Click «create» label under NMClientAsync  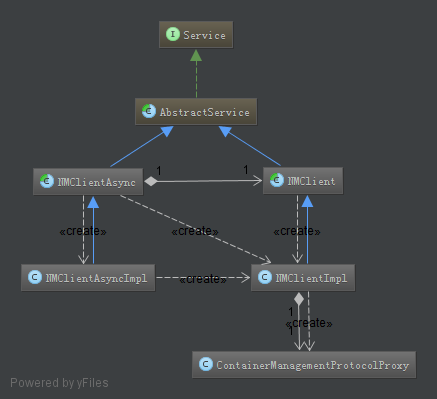point(83,231)
